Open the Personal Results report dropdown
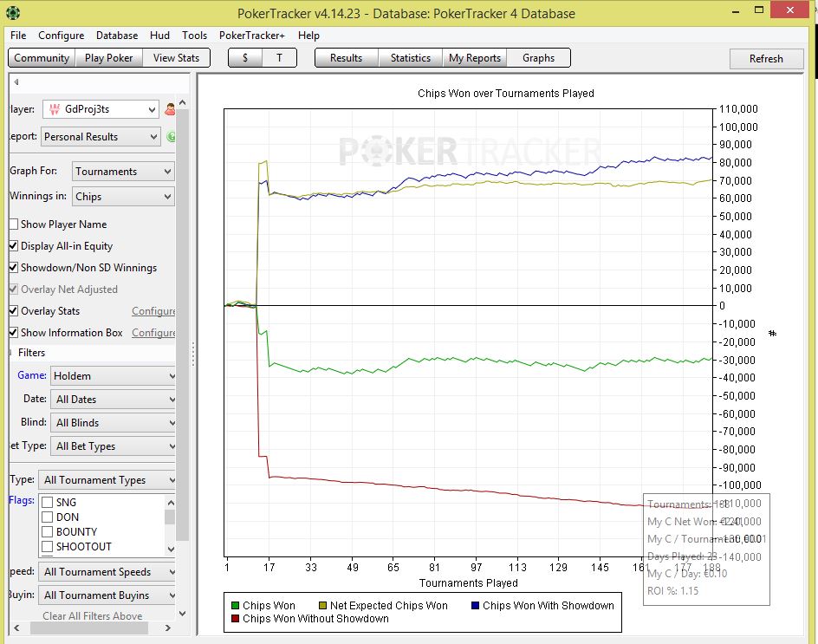 click(101, 137)
